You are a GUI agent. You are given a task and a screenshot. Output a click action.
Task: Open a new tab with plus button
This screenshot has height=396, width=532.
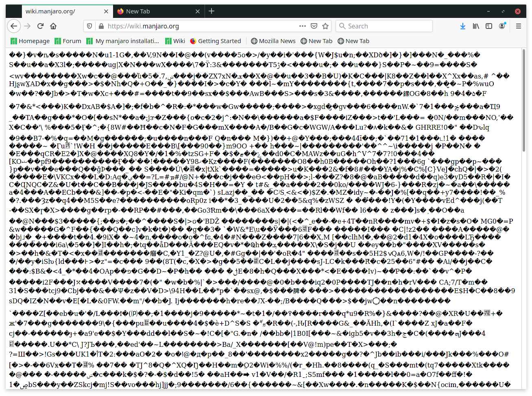point(211,11)
